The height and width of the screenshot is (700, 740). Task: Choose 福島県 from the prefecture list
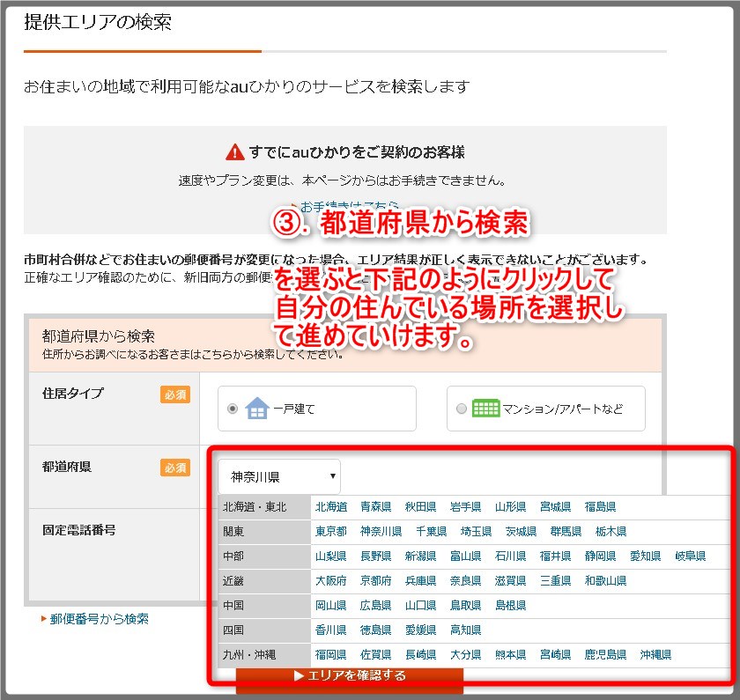tap(600, 506)
